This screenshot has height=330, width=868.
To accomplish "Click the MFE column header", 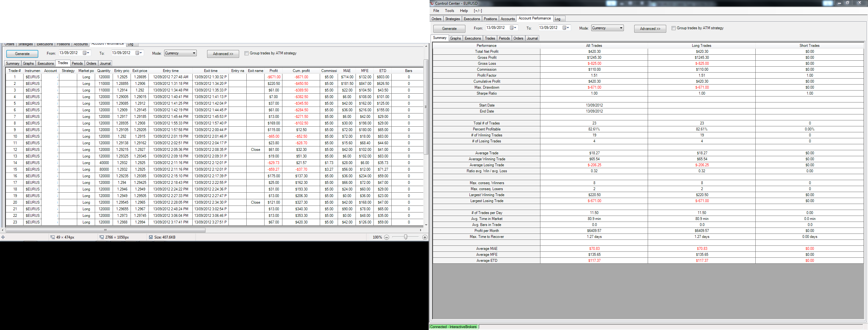I will (x=365, y=71).
